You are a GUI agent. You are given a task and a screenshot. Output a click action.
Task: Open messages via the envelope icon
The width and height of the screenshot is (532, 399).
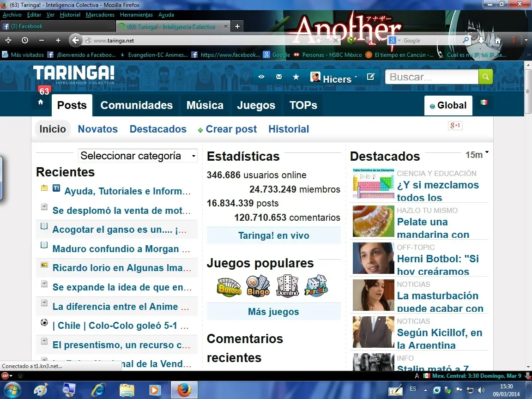click(278, 77)
